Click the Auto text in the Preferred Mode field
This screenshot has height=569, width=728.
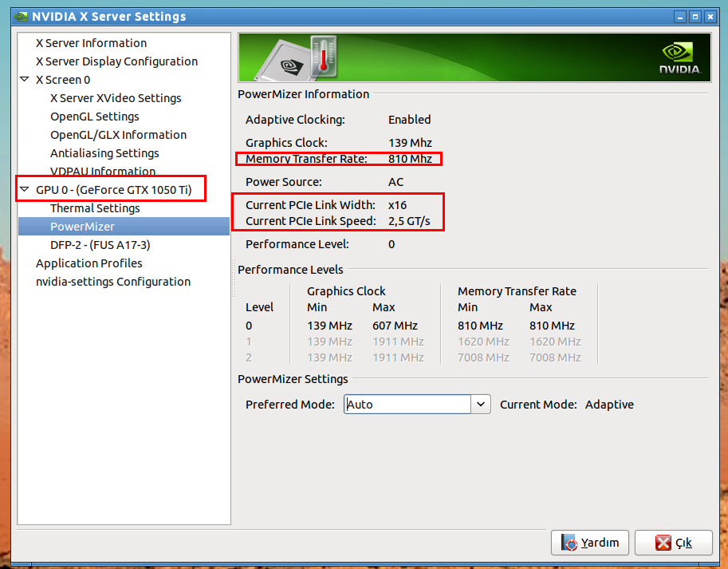coord(360,405)
